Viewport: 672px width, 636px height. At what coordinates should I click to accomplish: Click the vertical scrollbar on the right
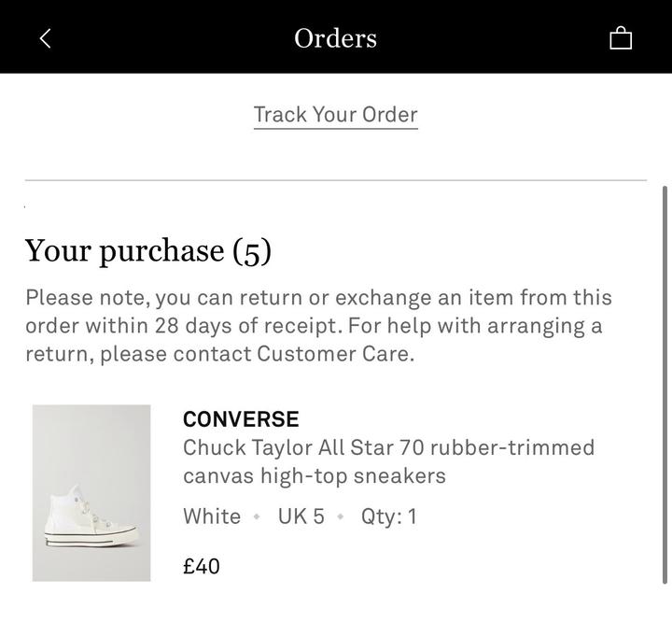[x=665, y=383]
